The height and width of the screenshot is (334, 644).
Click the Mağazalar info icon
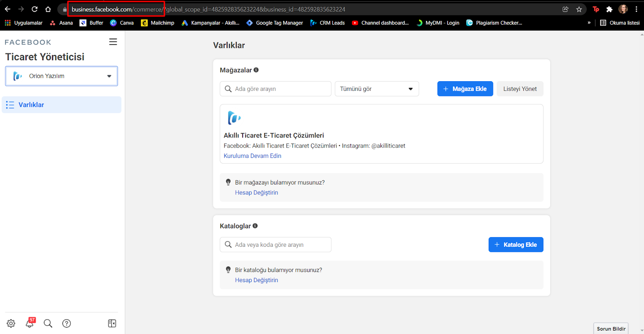coord(256,70)
